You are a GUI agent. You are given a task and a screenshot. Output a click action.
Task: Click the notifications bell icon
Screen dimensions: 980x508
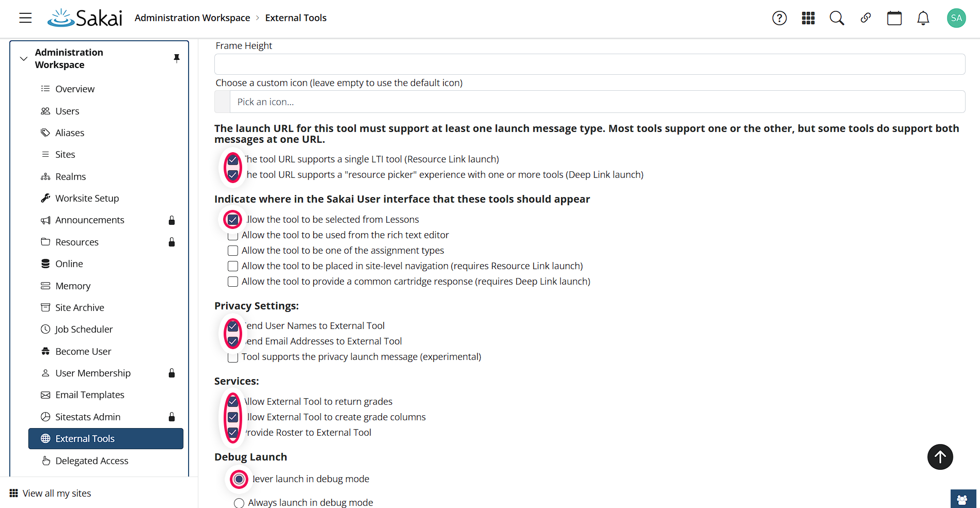923,18
